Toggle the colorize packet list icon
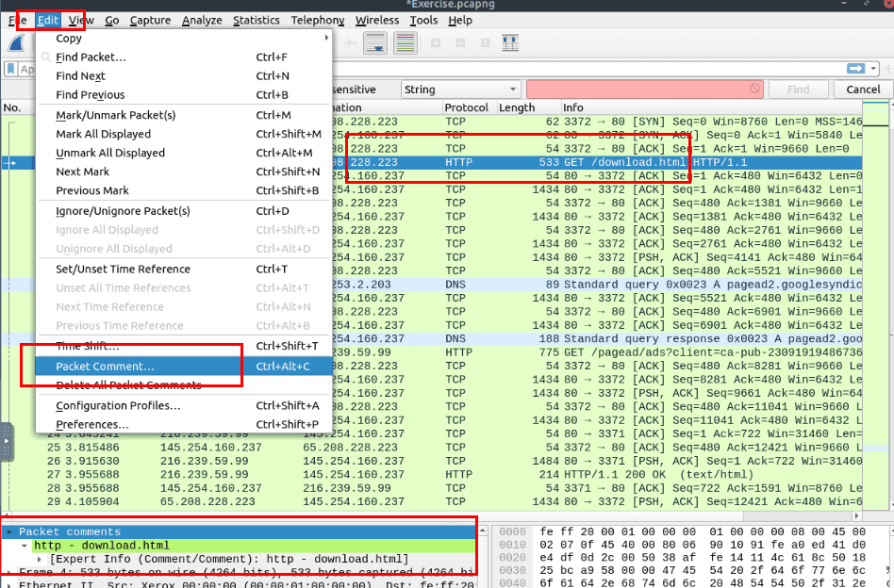 point(405,43)
